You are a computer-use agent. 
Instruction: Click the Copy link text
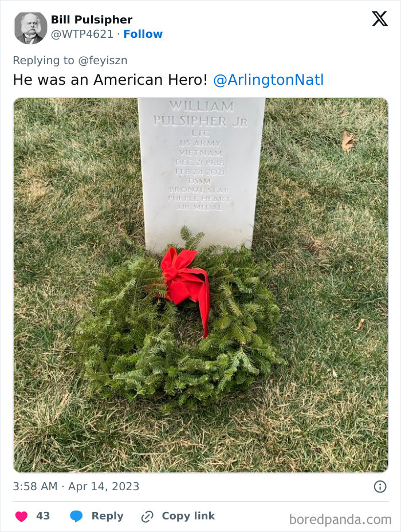188,516
